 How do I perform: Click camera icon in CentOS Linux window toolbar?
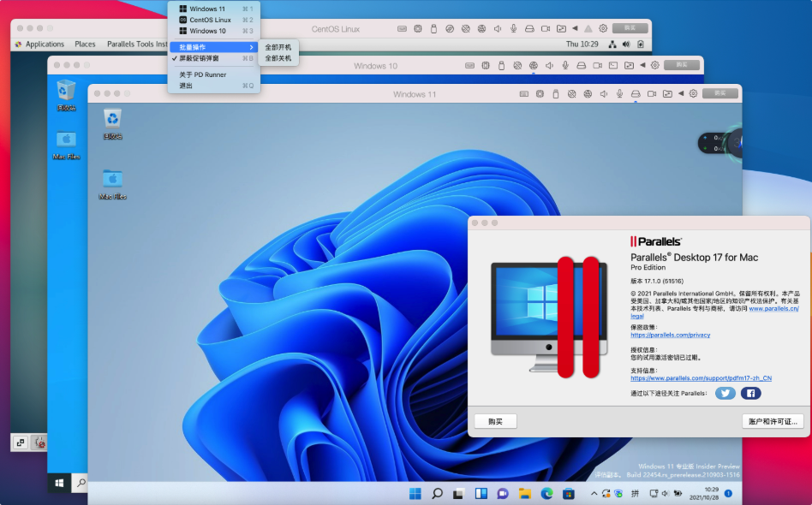[546, 29]
